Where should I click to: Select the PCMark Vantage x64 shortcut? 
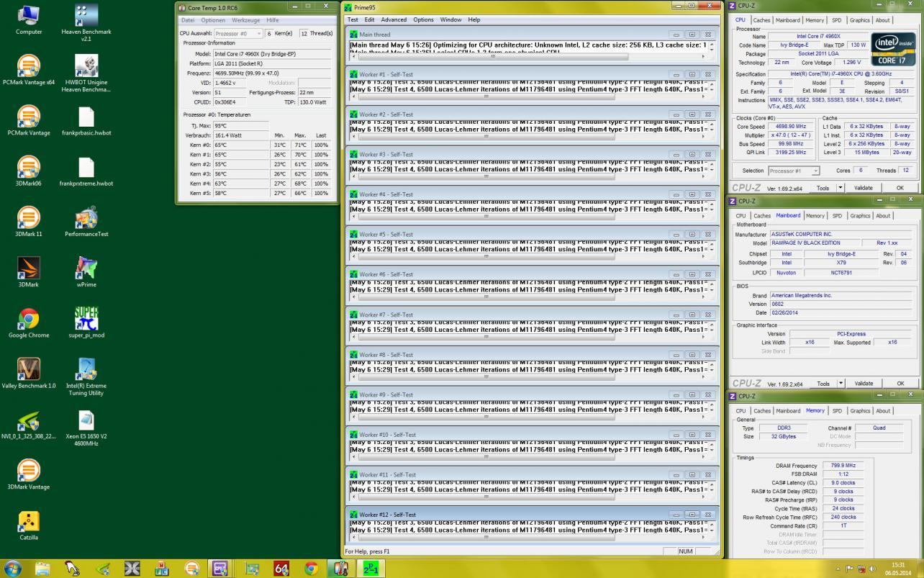point(28,71)
